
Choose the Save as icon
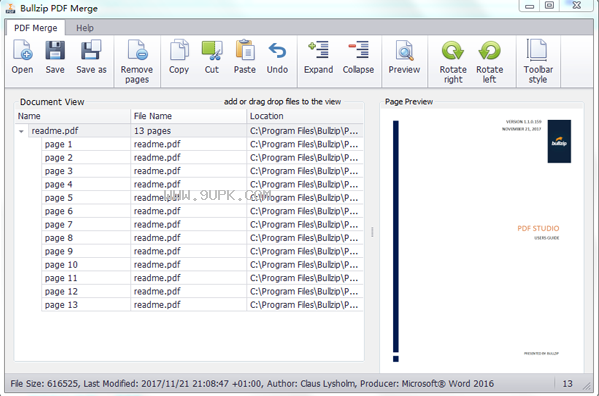91,50
